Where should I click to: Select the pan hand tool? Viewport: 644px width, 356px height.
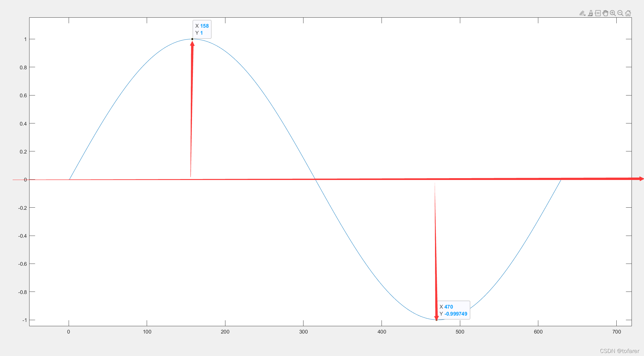point(605,13)
